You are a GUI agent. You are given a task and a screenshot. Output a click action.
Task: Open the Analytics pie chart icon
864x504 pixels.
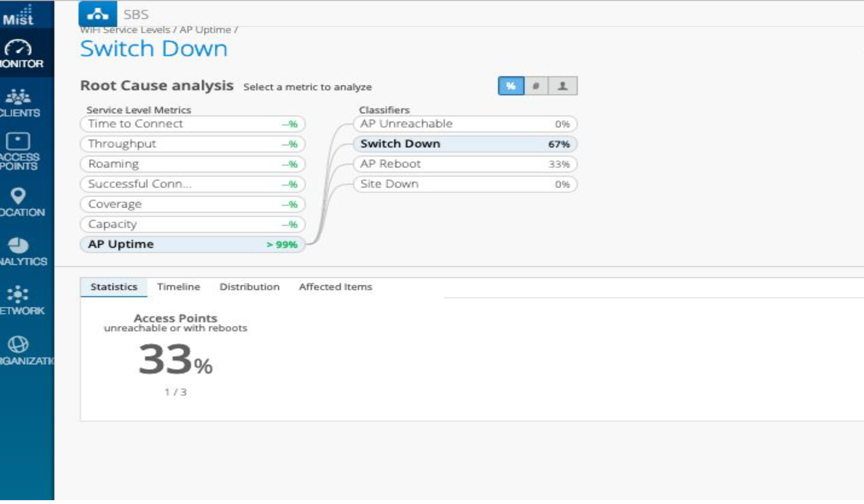tap(19, 251)
